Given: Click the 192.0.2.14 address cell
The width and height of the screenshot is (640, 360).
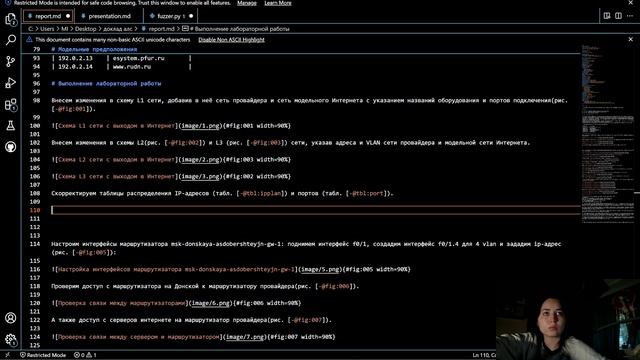Looking at the screenshot, I should click(x=75, y=67).
